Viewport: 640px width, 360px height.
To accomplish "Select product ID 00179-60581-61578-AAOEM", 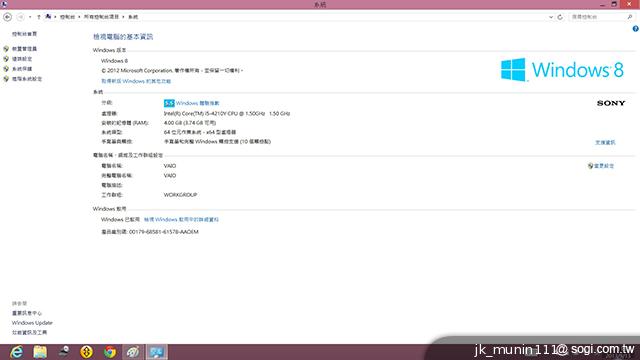I will (x=164, y=232).
